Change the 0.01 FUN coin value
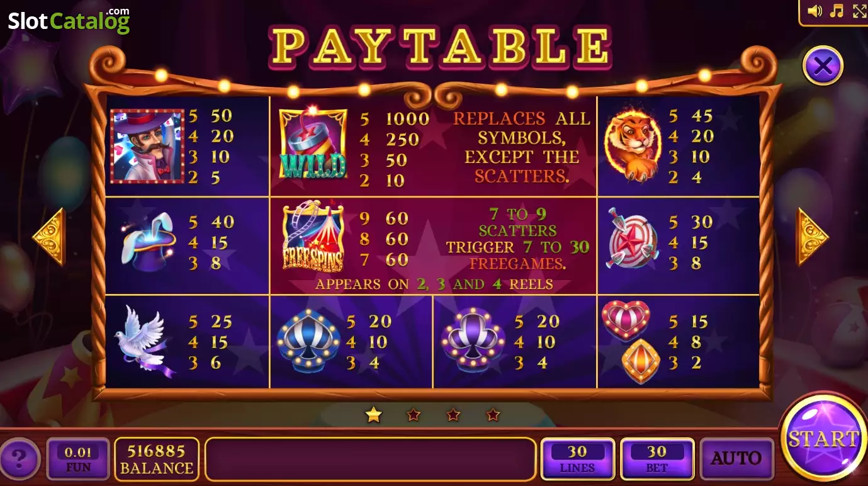 78,459
